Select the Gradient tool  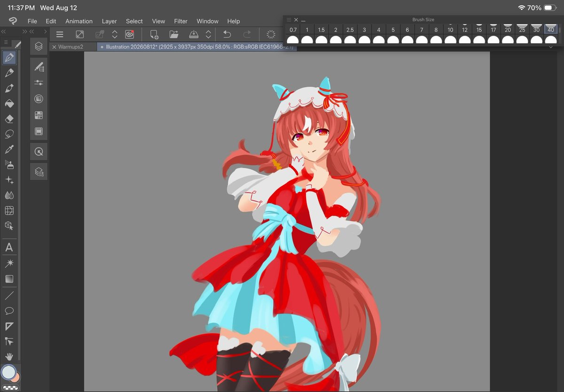tap(9, 279)
